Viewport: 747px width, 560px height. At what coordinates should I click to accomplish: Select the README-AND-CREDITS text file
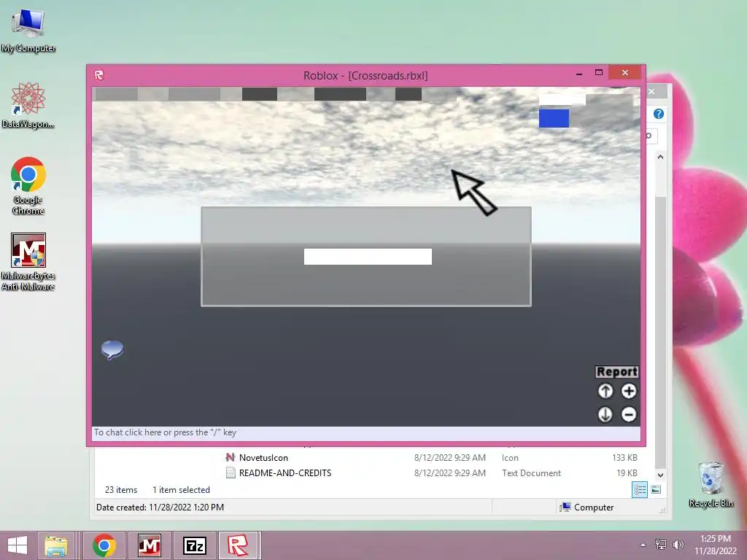(285, 472)
